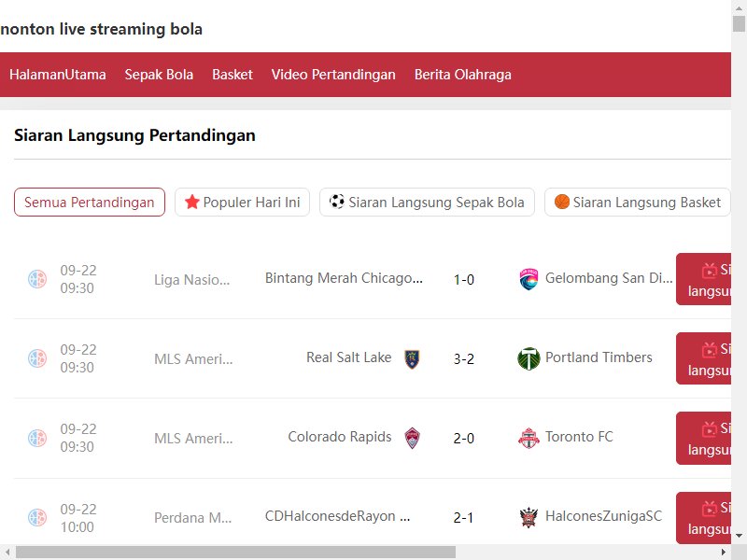Open the Basket menu item
Viewport: 747px width, 560px height.
232,75
